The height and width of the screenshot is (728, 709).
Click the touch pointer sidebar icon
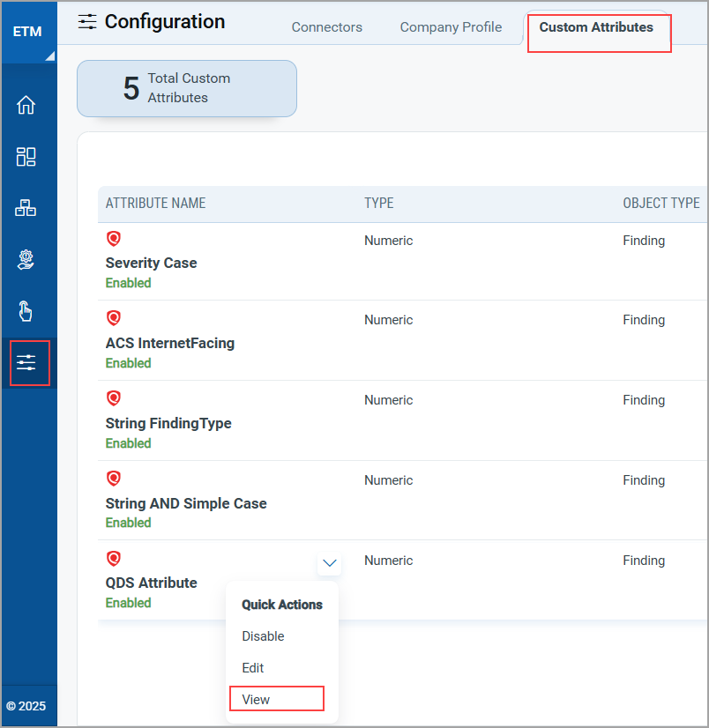tap(26, 310)
